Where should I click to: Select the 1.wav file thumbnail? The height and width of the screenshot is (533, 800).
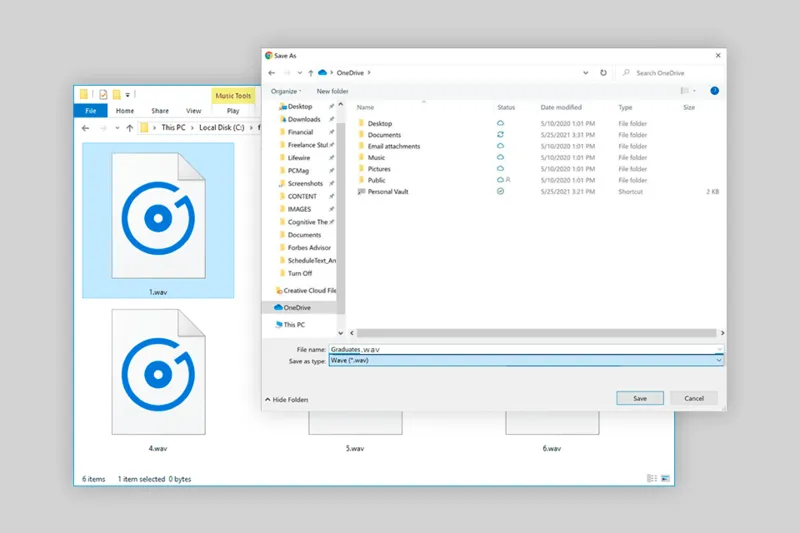coord(158,220)
